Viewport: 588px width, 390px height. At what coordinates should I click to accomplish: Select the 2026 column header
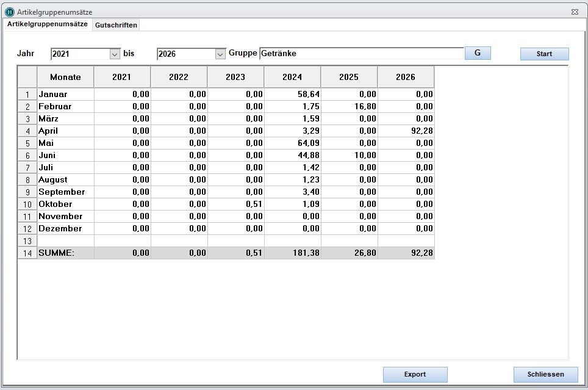click(x=406, y=77)
